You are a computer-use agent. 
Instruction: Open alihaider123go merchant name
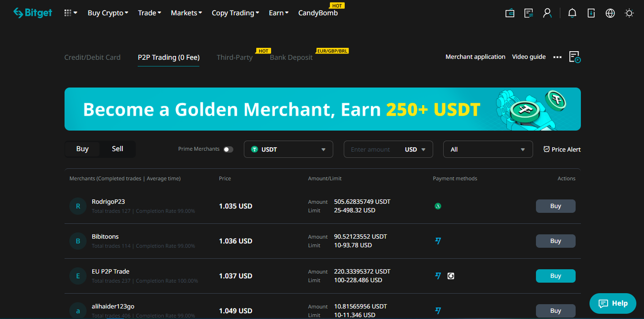coord(113,307)
